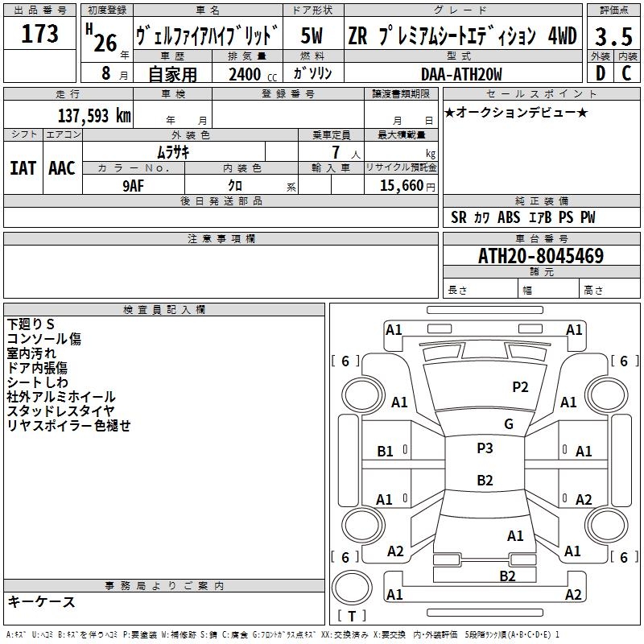Click lot number 173
The image size is (644, 644).
[x=39, y=33]
